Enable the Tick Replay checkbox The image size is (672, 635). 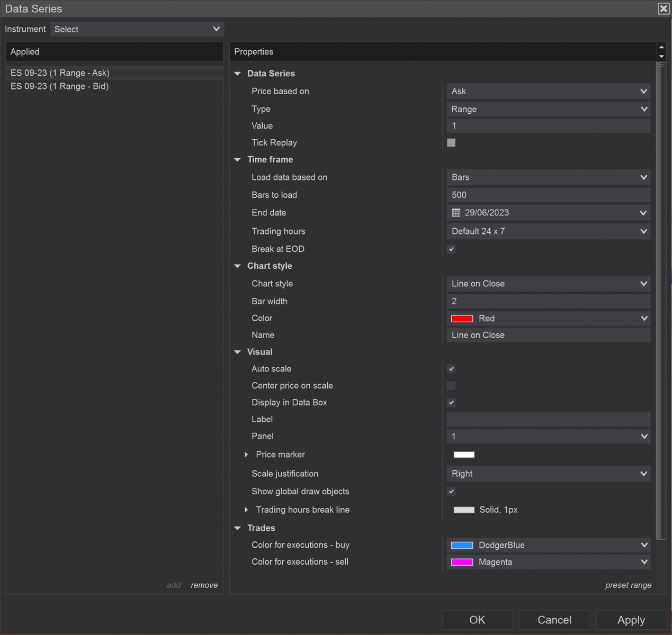tap(451, 143)
